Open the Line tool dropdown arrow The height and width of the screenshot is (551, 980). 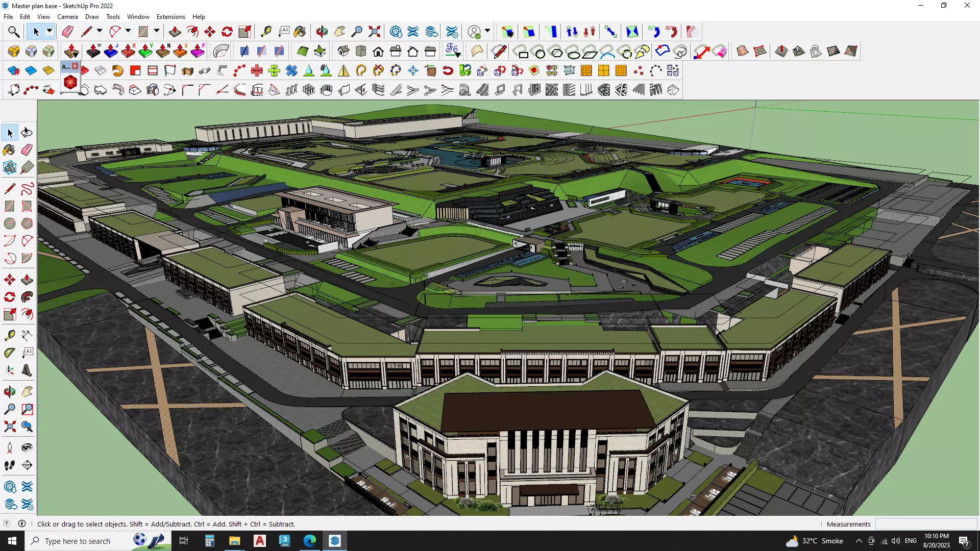coord(100,32)
